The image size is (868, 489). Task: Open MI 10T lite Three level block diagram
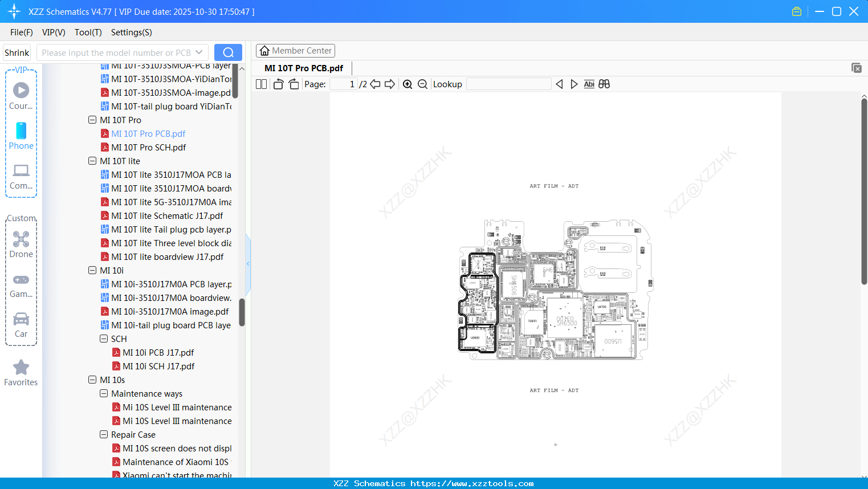[171, 243]
